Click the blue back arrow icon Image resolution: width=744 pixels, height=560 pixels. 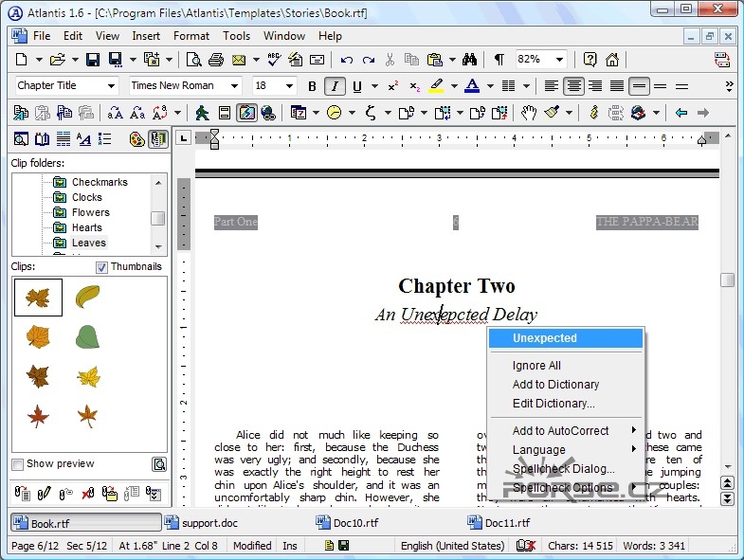click(681, 113)
